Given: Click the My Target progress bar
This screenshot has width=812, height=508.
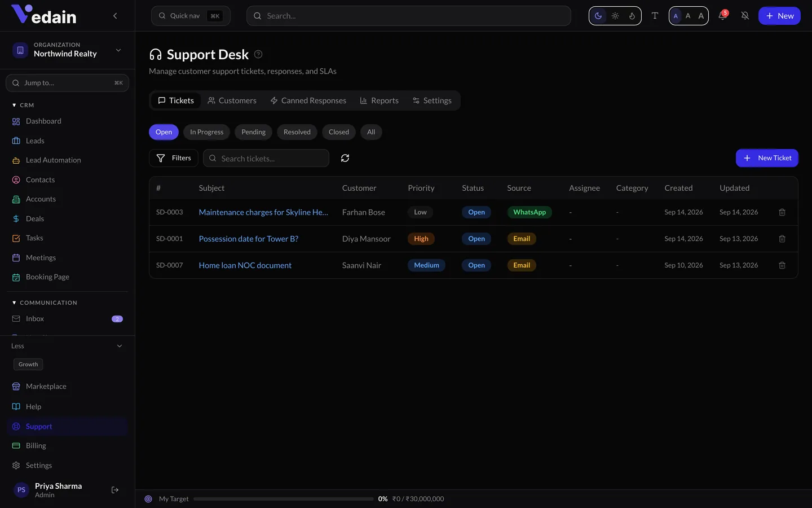Looking at the screenshot, I should tap(283, 499).
